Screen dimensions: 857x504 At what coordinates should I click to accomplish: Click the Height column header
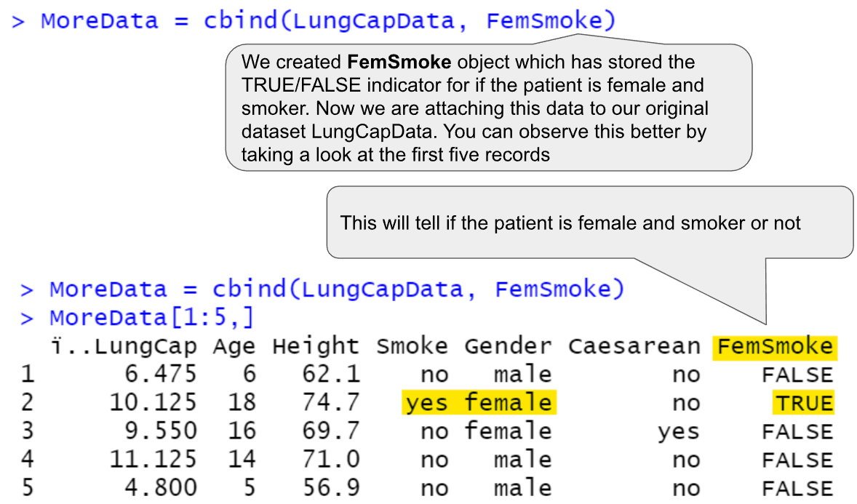[316, 347]
